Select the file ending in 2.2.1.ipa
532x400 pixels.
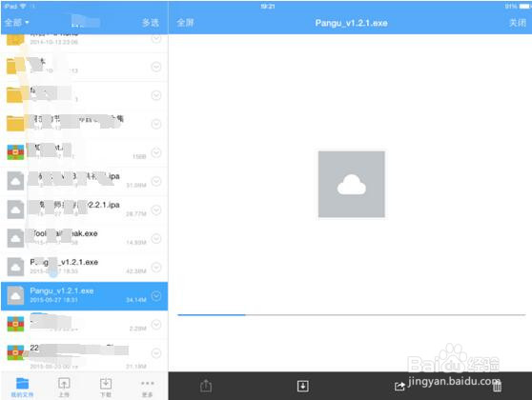point(84,210)
